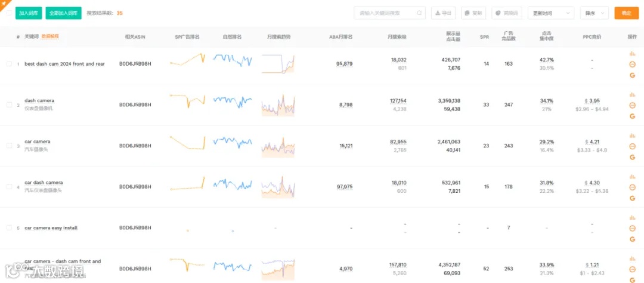Click monthly search volume 157,810
This screenshot has width=644, height=283.
[398, 264]
